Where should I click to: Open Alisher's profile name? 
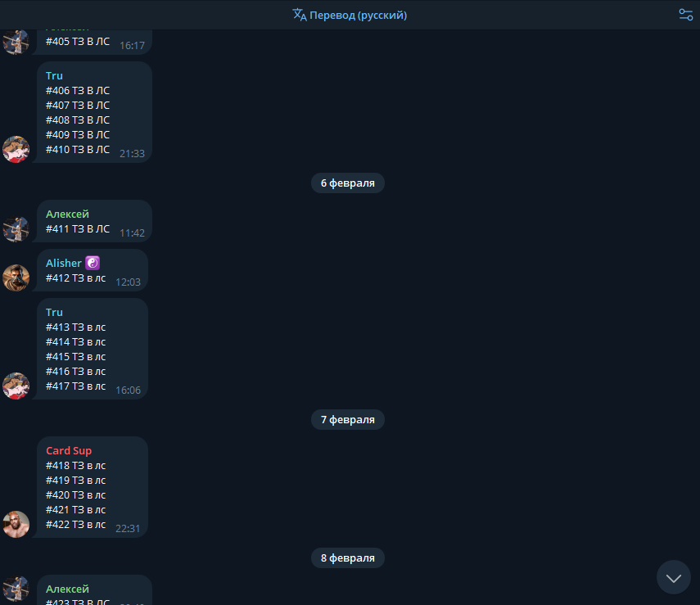pos(64,263)
